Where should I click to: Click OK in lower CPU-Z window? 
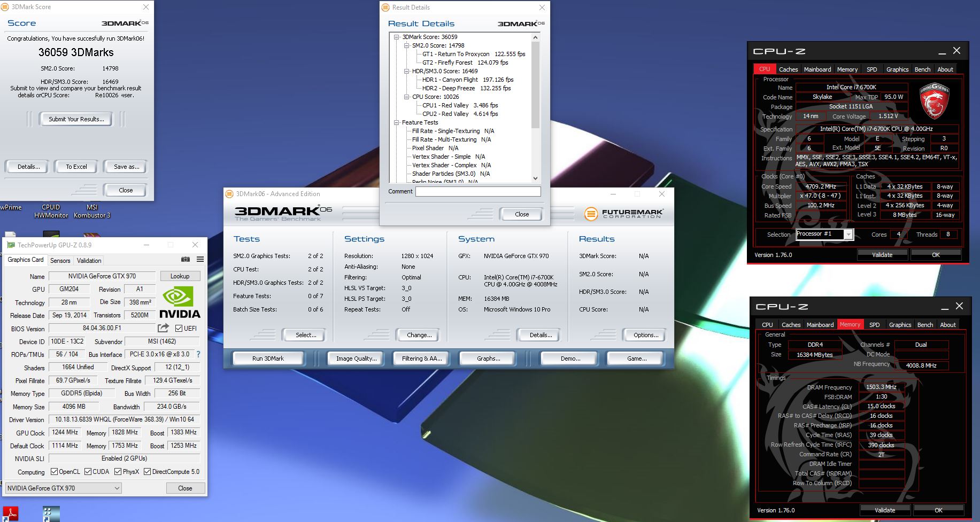click(938, 510)
